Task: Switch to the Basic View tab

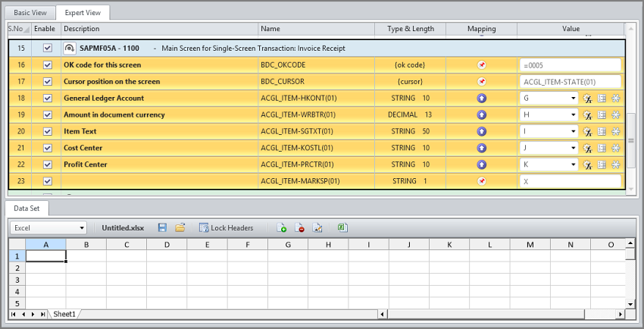Action: 30,13
